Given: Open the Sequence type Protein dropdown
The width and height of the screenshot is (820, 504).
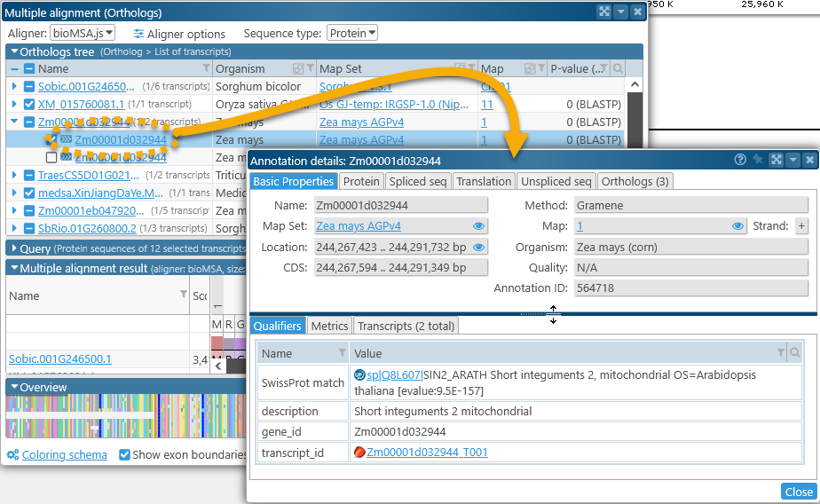Looking at the screenshot, I should click(351, 33).
